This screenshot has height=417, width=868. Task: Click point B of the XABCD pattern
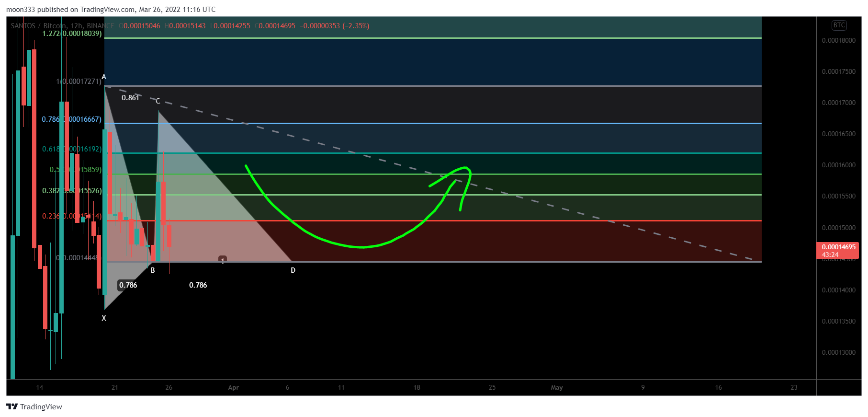pos(153,270)
